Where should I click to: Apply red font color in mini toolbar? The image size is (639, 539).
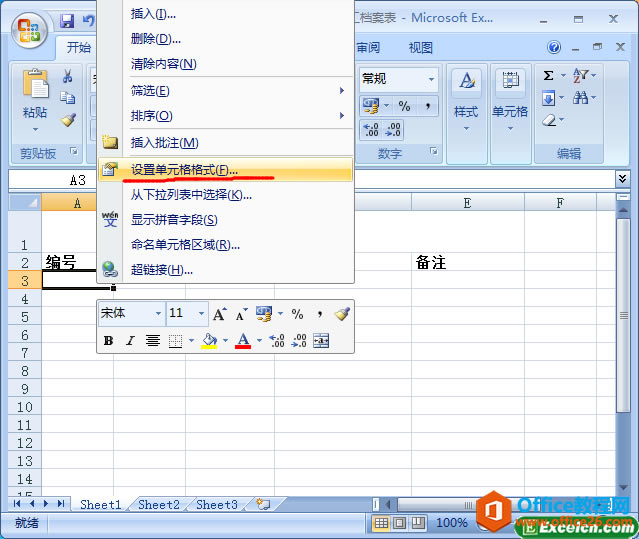click(x=243, y=341)
